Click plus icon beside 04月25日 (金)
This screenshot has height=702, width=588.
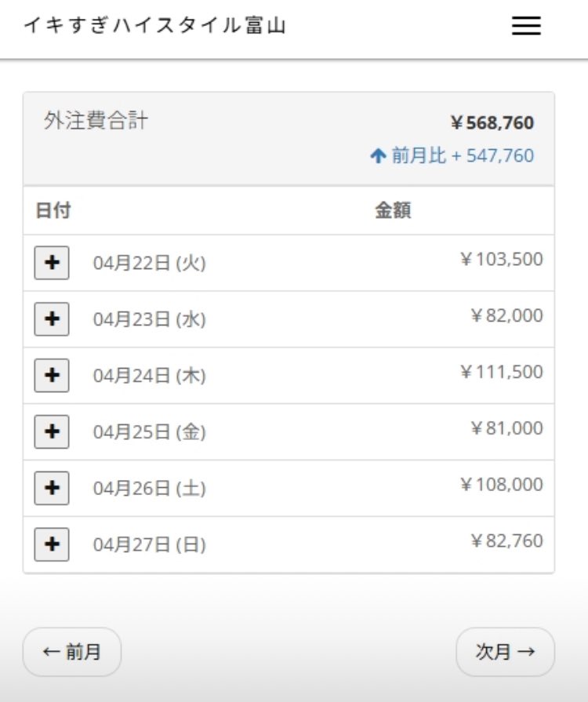pos(52,432)
